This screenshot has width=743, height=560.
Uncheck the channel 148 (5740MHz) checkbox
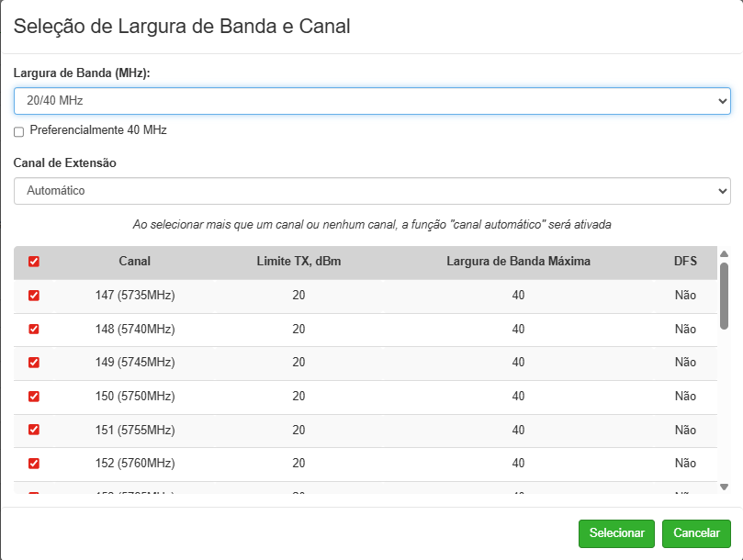tap(34, 329)
